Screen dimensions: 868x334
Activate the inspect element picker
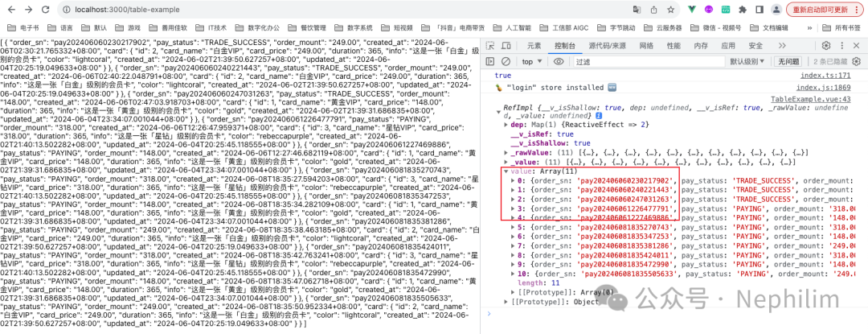click(490, 45)
